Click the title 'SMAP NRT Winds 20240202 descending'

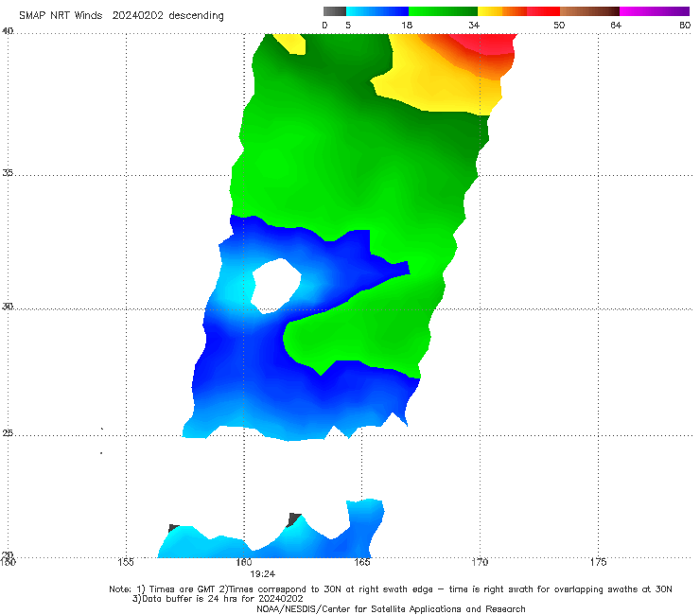pyautogui.click(x=121, y=16)
